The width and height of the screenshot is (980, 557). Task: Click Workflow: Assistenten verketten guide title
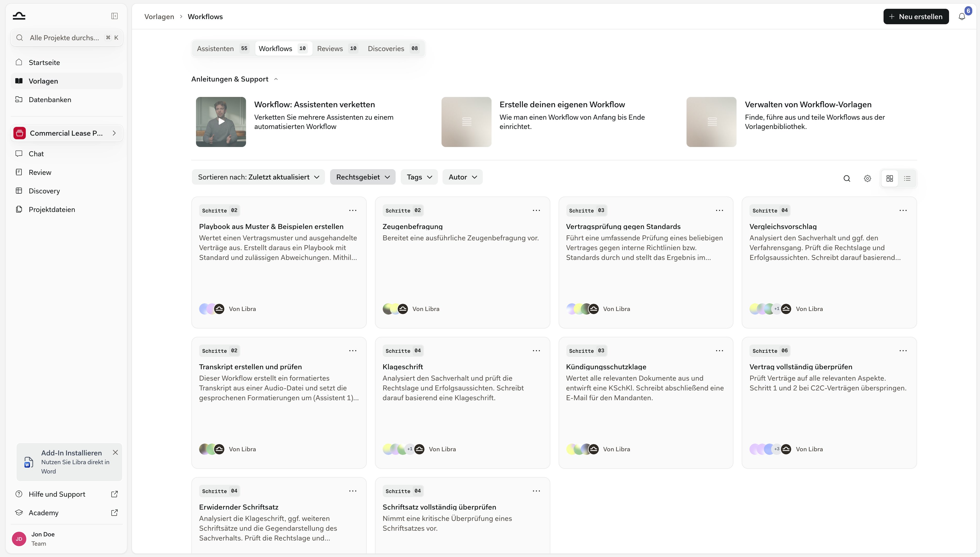(x=314, y=104)
